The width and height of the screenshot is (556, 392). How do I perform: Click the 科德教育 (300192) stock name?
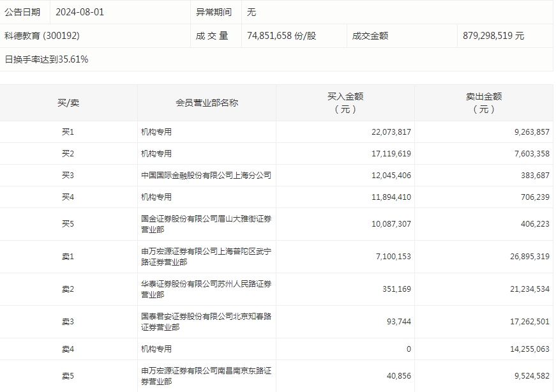tap(42, 36)
